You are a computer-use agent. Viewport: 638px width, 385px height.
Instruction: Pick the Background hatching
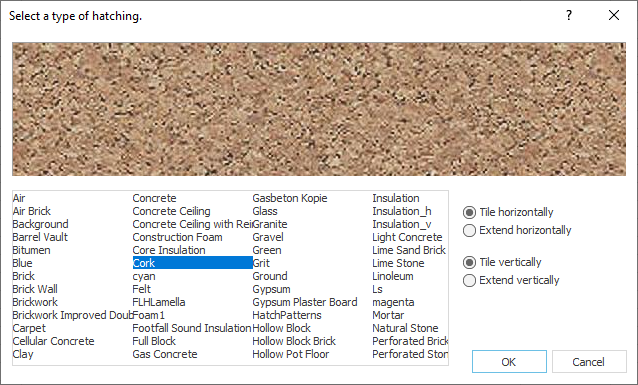(x=40, y=224)
